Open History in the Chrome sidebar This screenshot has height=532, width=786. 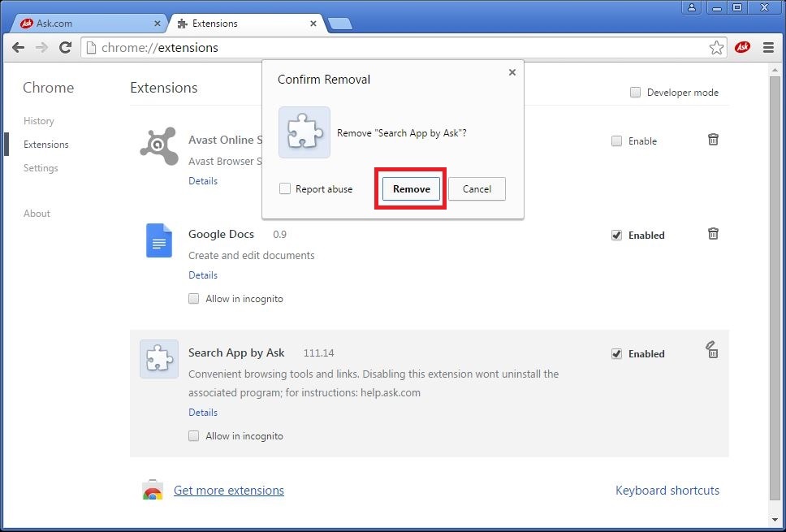point(39,121)
